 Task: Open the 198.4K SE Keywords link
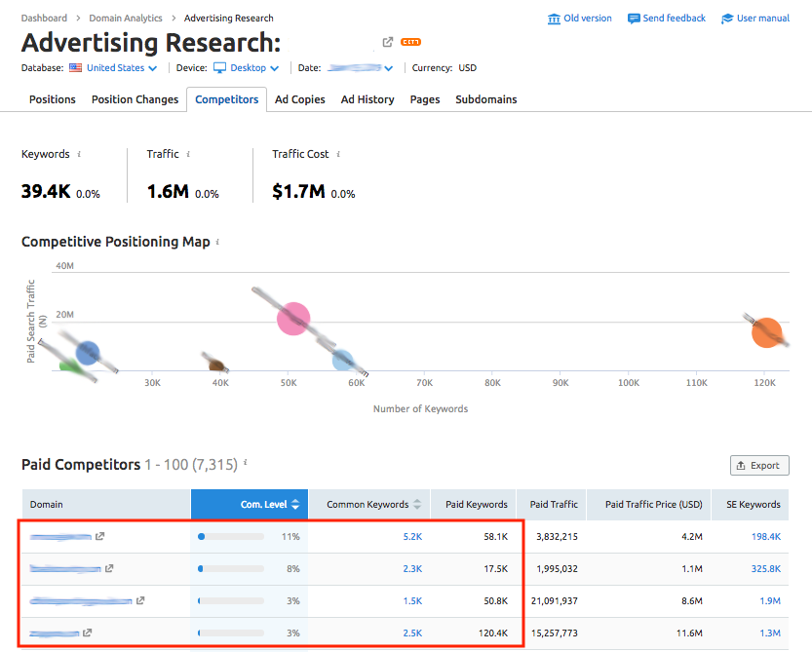pos(765,537)
